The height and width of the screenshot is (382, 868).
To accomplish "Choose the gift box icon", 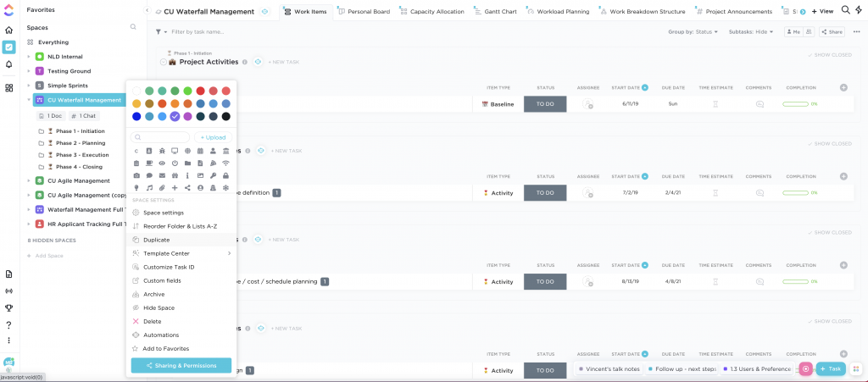I will [175, 175].
